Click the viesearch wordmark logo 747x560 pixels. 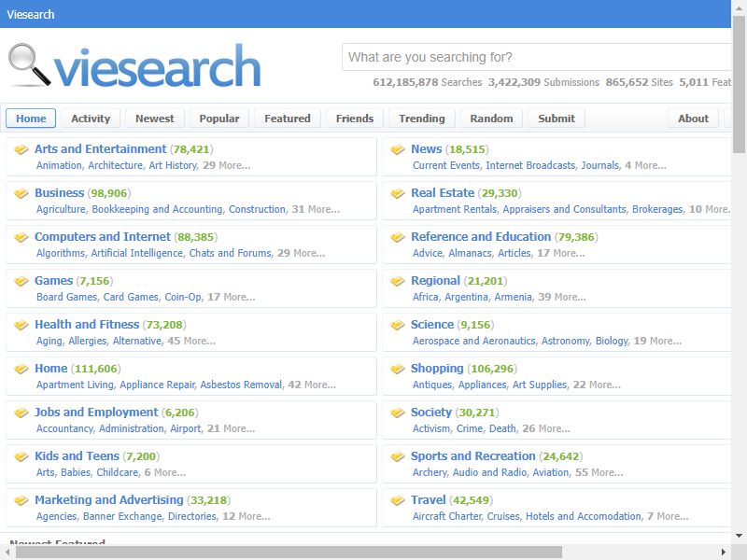(x=158, y=65)
